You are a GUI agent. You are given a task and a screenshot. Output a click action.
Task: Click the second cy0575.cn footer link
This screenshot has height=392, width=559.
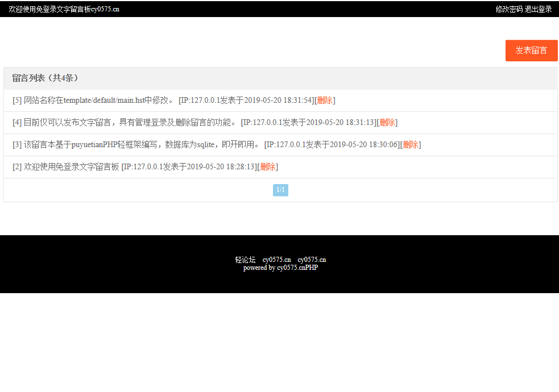point(312,260)
